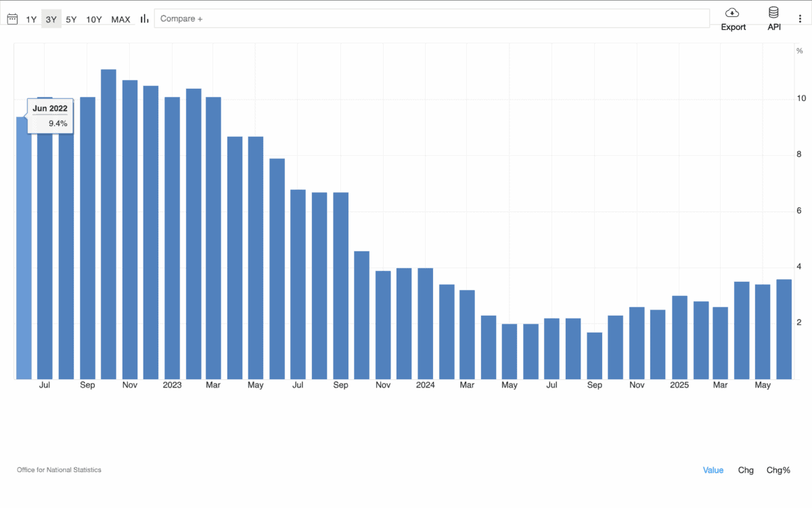Open the chart options three-dot menu

[x=800, y=19]
